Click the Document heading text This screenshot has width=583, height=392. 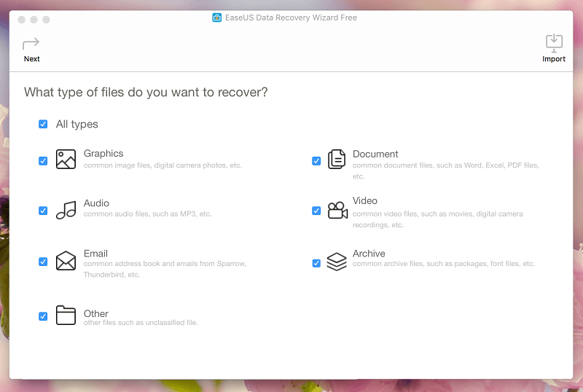[375, 154]
